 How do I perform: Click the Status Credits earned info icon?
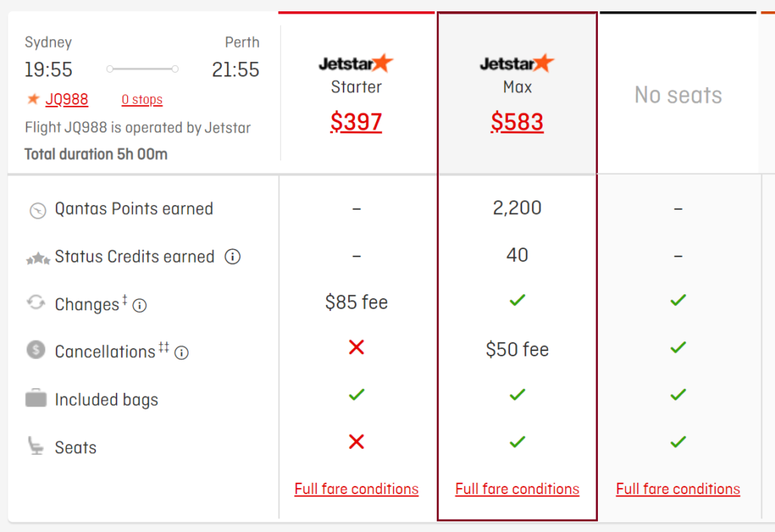point(233,257)
